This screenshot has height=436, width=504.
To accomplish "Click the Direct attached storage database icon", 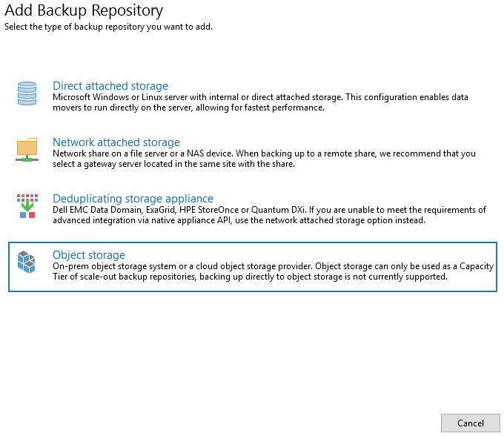I will click(x=27, y=93).
